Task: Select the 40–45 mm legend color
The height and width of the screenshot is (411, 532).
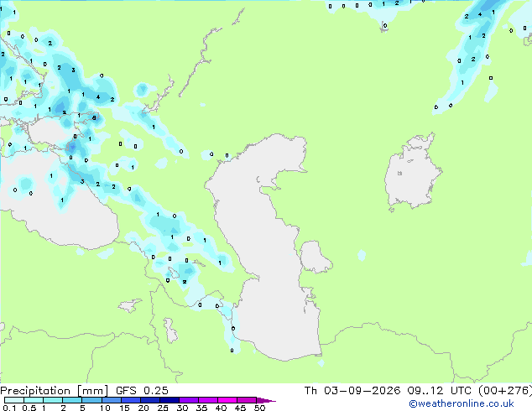Action: [x=227, y=400]
